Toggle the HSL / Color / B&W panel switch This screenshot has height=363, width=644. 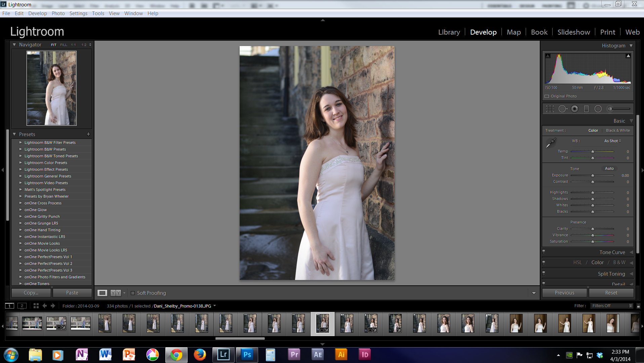pyautogui.click(x=544, y=263)
